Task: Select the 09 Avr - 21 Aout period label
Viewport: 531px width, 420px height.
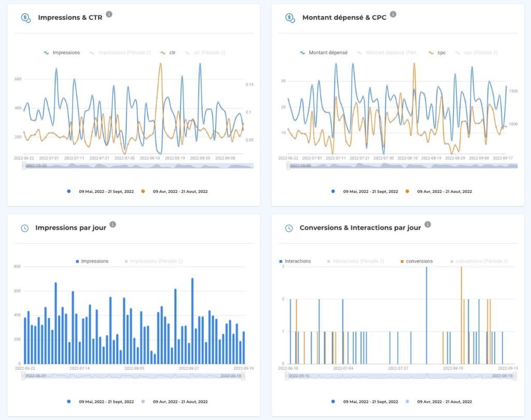Action: (180, 191)
